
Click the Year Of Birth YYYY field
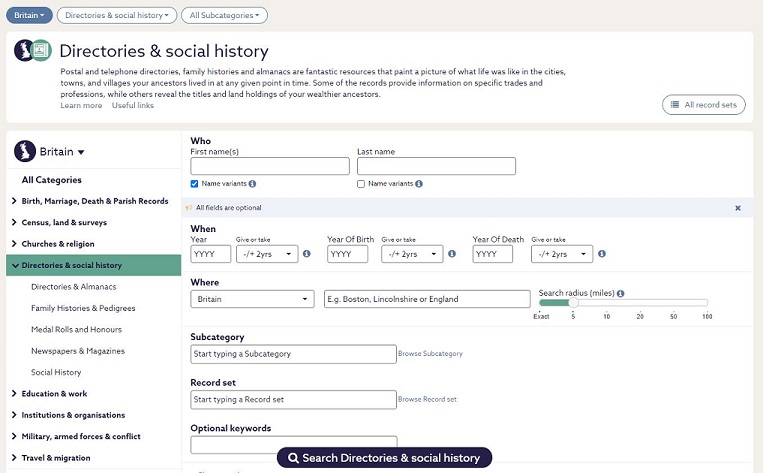tap(347, 254)
